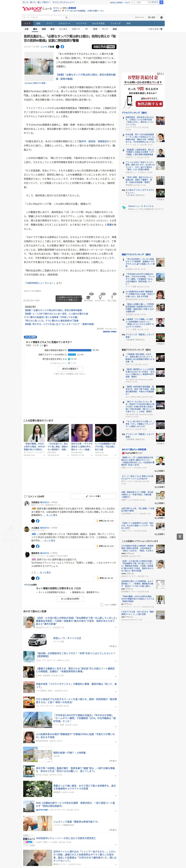Click the scroll-to-top arrow button

180,537
